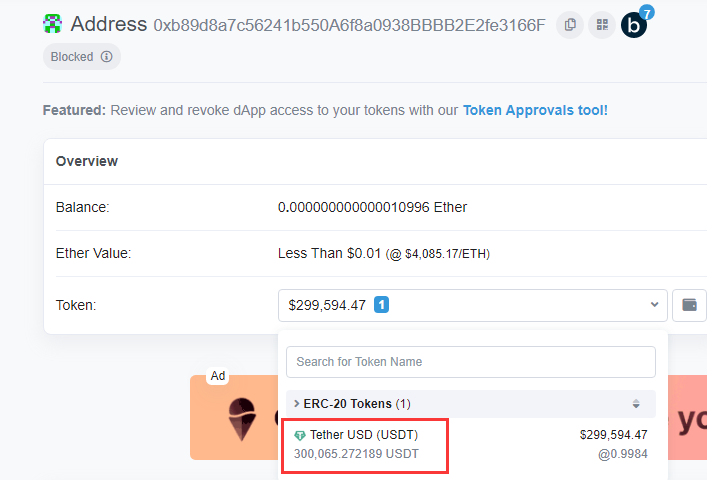Open the Blockscan chat 'b' icon
The height and width of the screenshot is (480, 707).
(634, 25)
